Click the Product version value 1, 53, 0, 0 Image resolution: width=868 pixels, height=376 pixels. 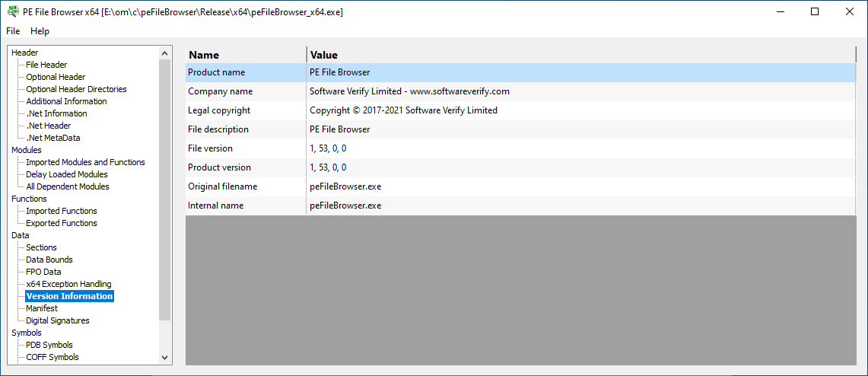(x=329, y=167)
